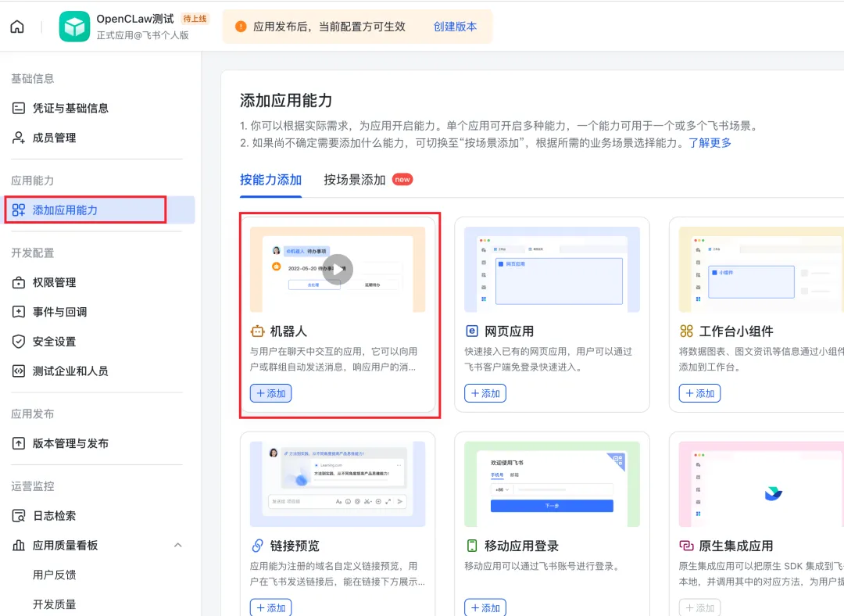844x616 pixels.
Task: Click the widget icon beside 工作台小组件
Action: 686,331
